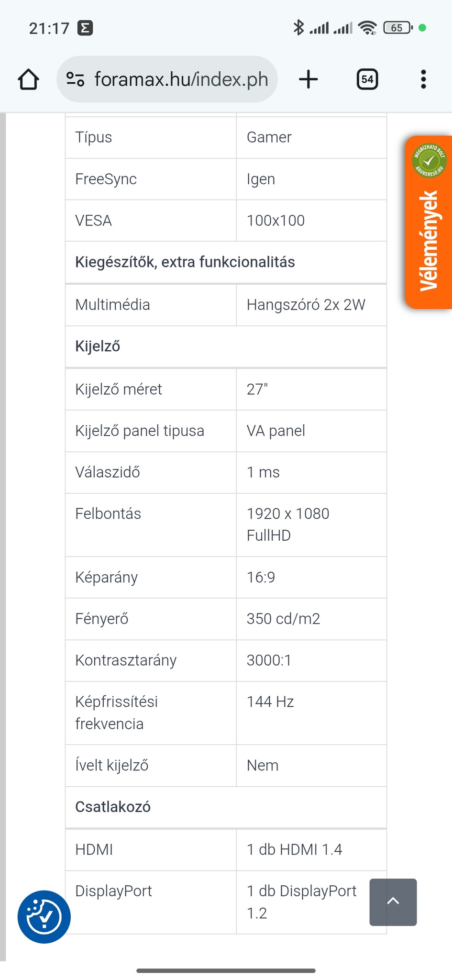Tap the bottom navigation gesture bar
The height and width of the screenshot is (980, 452).
click(x=226, y=970)
